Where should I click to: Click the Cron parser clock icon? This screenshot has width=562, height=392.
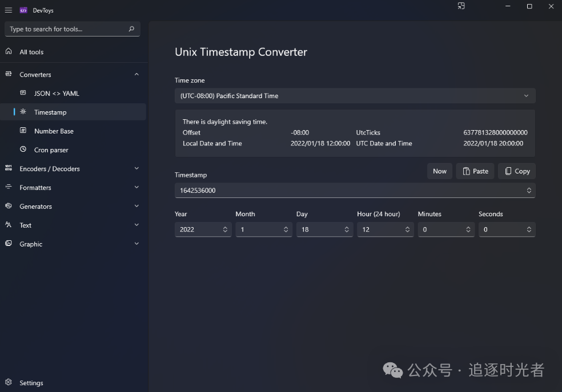click(23, 149)
